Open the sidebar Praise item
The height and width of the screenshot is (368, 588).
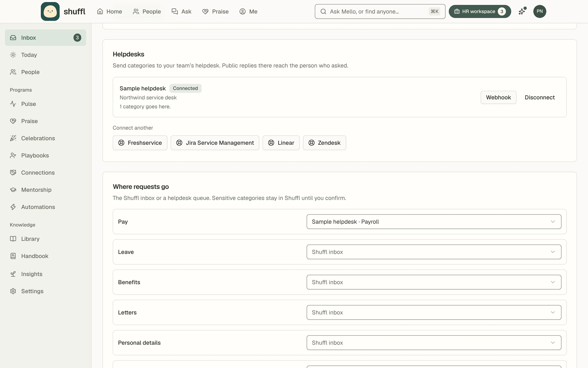tap(46, 121)
